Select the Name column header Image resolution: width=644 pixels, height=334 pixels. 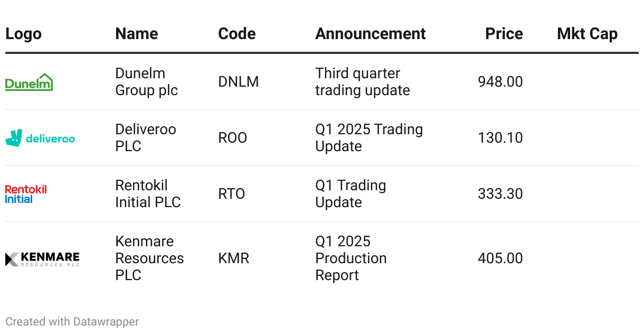(x=137, y=34)
